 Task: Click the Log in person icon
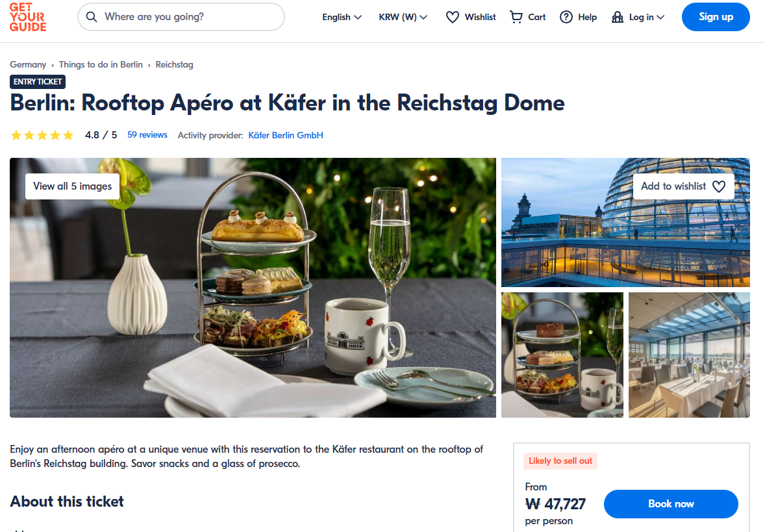pyautogui.click(x=617, y=17)
